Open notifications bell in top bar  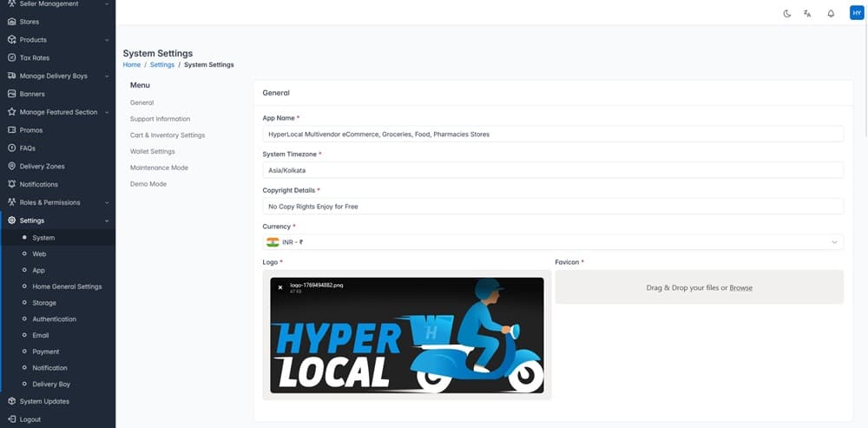coord(831,13)
